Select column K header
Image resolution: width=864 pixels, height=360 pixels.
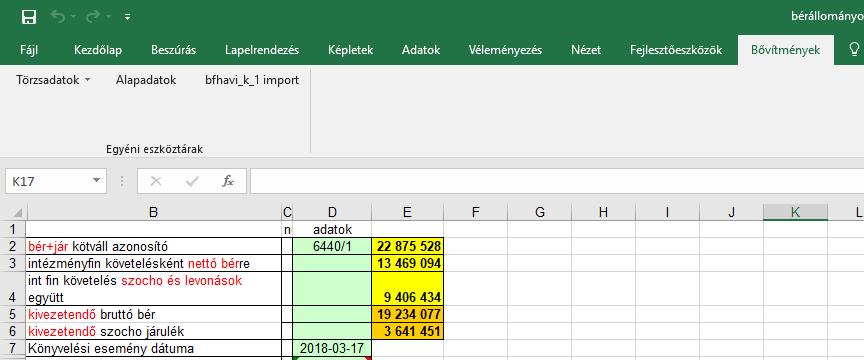pyautogui.click(x=795, y=212)
